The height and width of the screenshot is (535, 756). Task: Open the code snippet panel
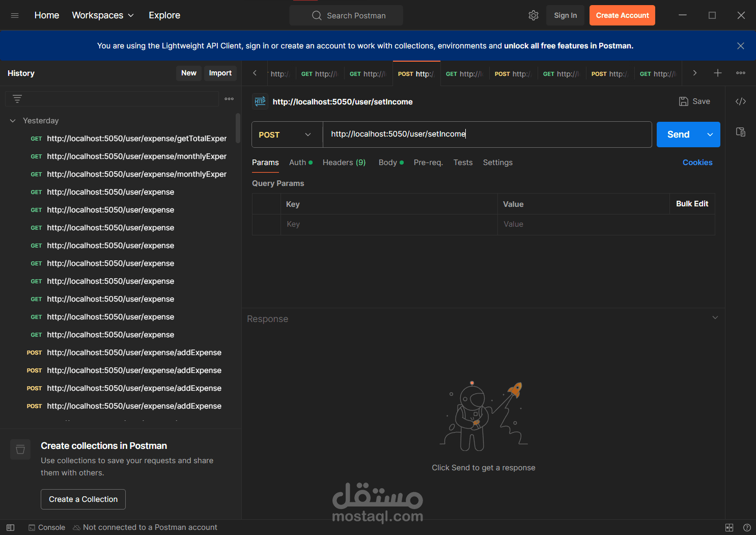point(741,101)
